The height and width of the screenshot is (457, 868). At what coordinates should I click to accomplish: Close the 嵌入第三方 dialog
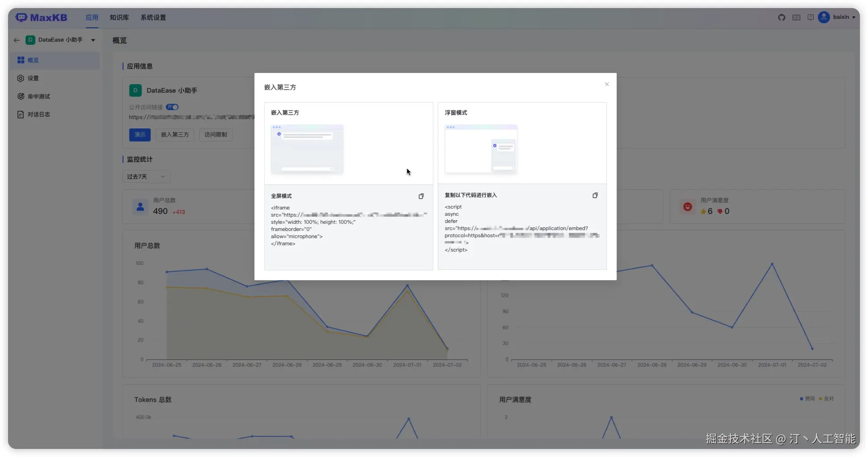607,84
